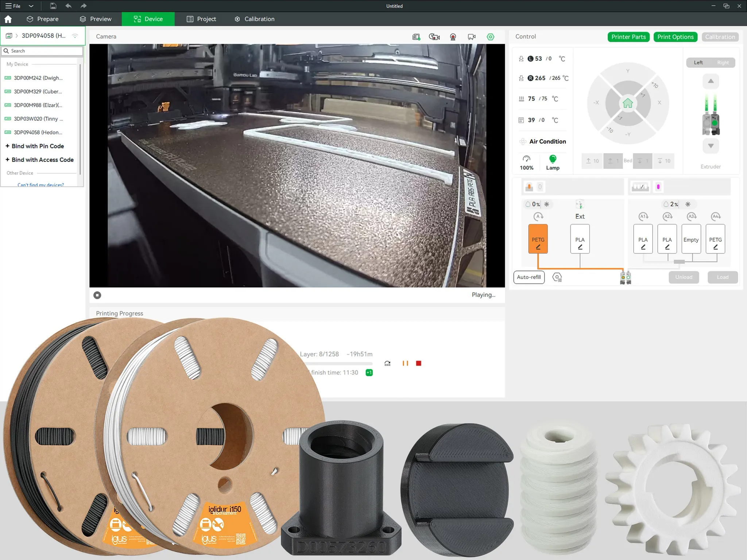The height and width of the screenshot is (560, 747).
Task: Stop the print with the red square
Action: 419,363
